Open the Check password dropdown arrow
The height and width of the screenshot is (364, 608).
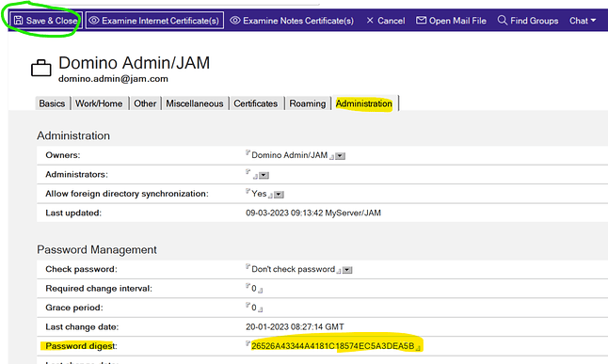coord(347,270)
